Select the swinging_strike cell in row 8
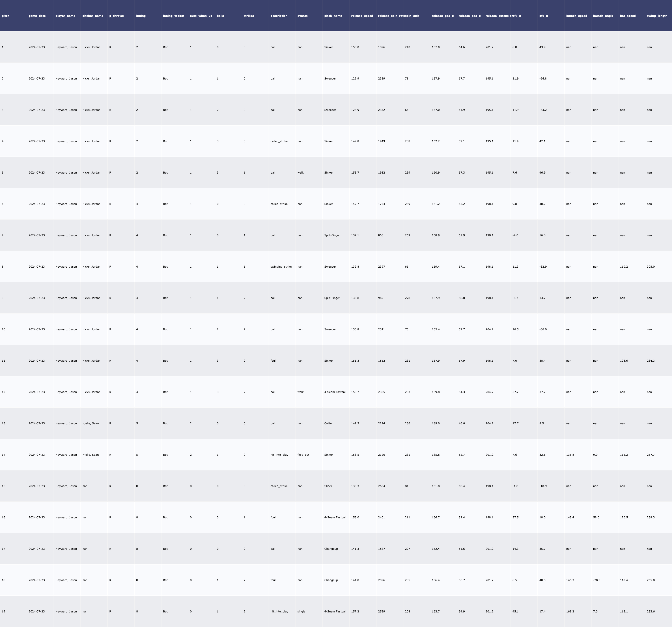 point(281,267)
